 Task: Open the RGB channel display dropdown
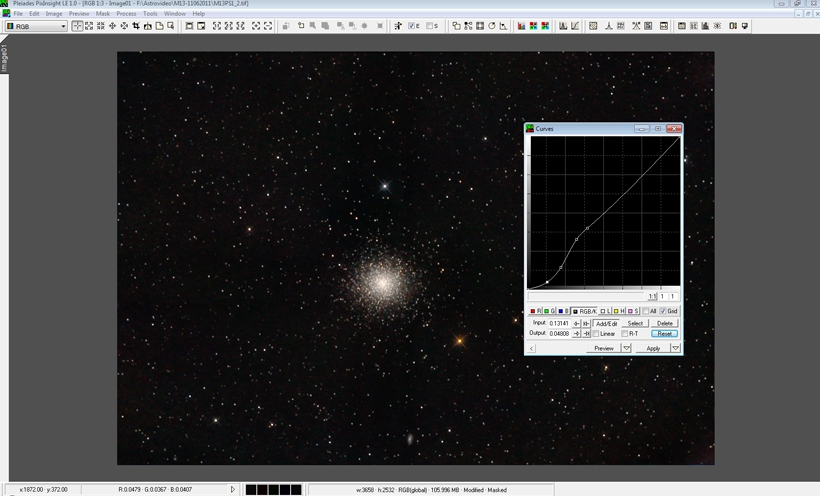point(36,26)
